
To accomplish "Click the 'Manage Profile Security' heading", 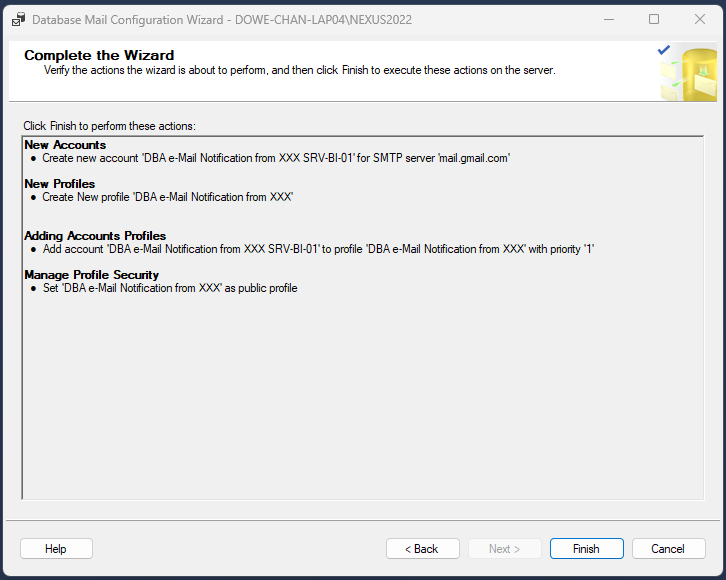I will 91,275.
